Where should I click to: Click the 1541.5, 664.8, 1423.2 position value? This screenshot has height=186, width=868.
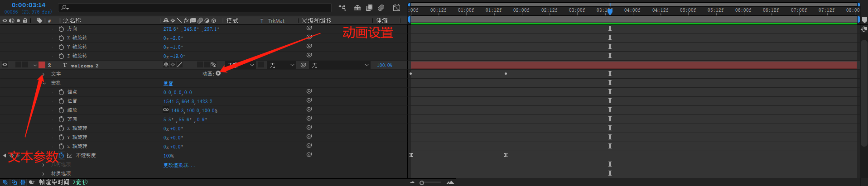click(x=188, y=101)
